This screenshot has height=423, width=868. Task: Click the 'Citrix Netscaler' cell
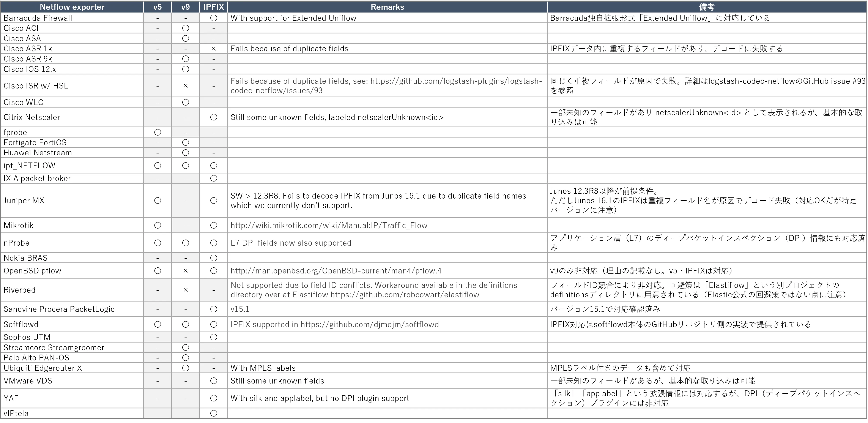coord(72,117)
